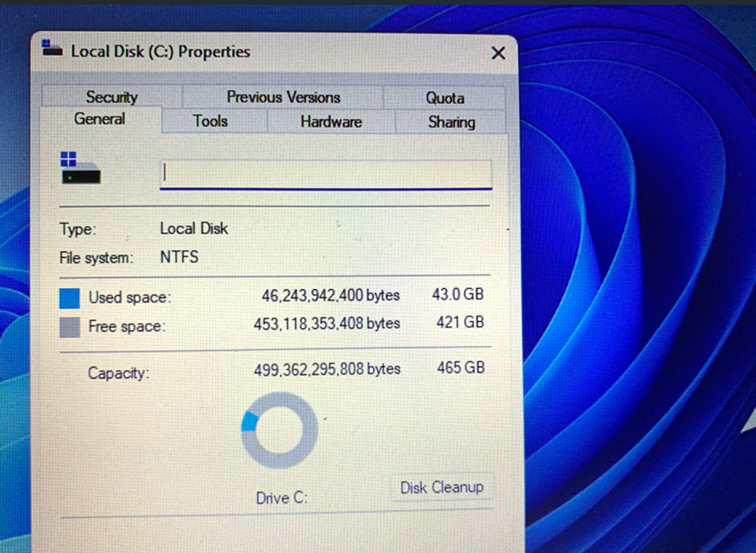This screenshot has width=756, height=553.
Task: Click the blue Used space color swatch
Action: [70, 298]
